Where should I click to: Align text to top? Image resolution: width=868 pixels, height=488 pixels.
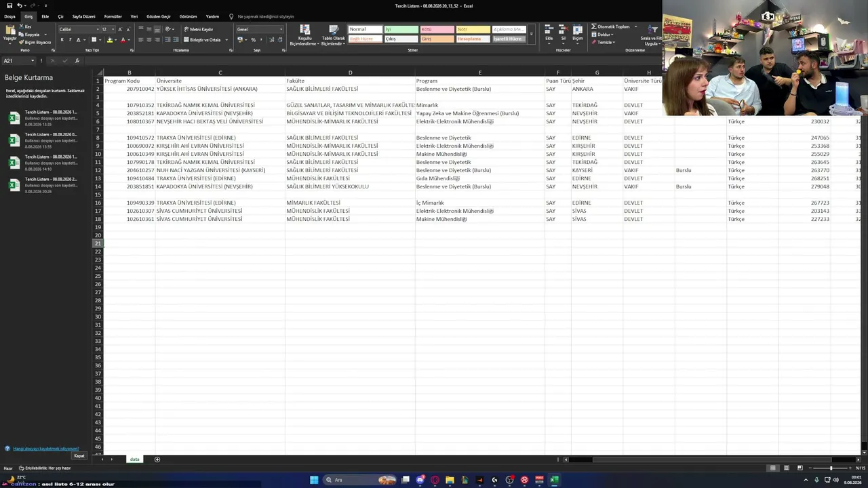coord(141,29)
